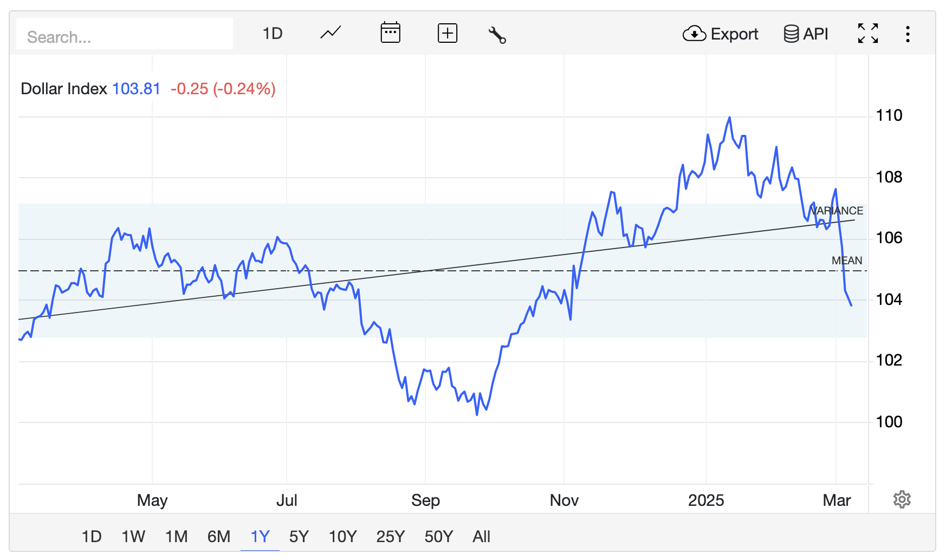Screen dimensions: 946x560
Task: Switch to the 25Y time range
Action: [390, 537]
